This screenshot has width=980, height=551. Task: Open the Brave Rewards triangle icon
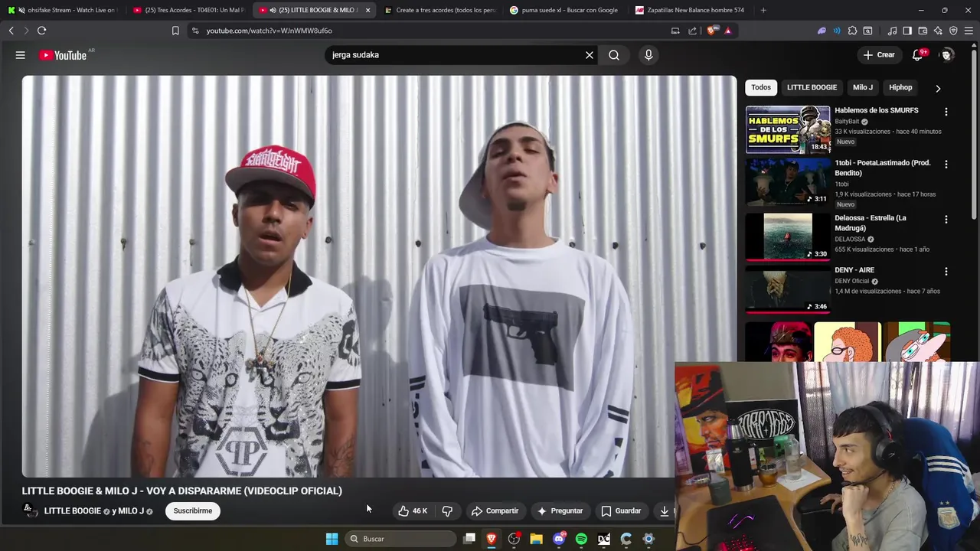click(727, 31)
